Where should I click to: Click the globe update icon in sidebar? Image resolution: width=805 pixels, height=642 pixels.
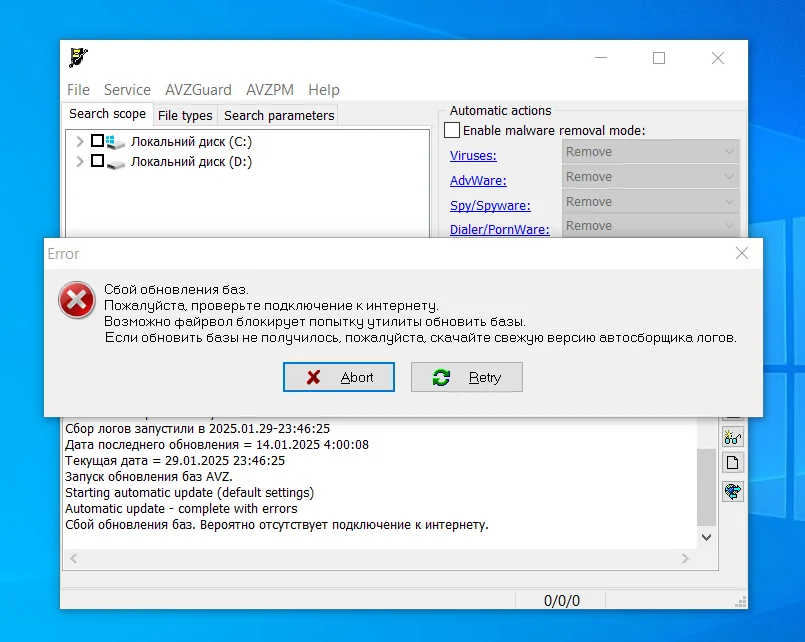(733, 492)
